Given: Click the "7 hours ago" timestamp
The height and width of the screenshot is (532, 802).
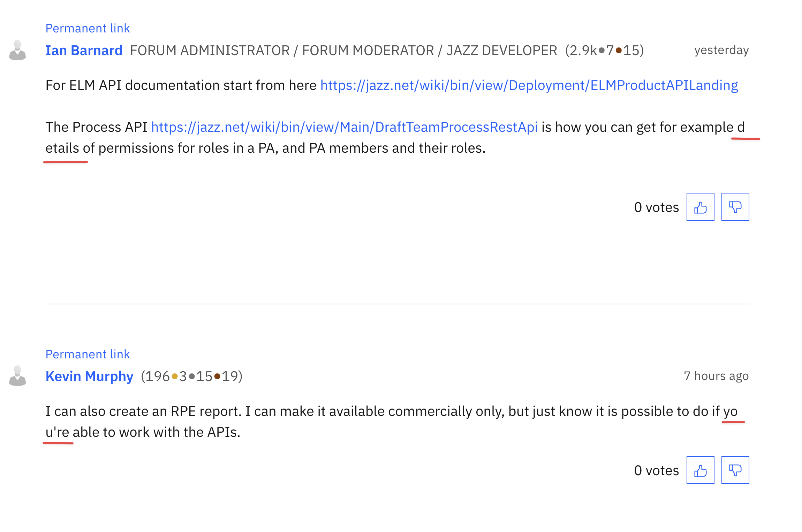Looking at the screenshot, I should (x=716, y=376).
